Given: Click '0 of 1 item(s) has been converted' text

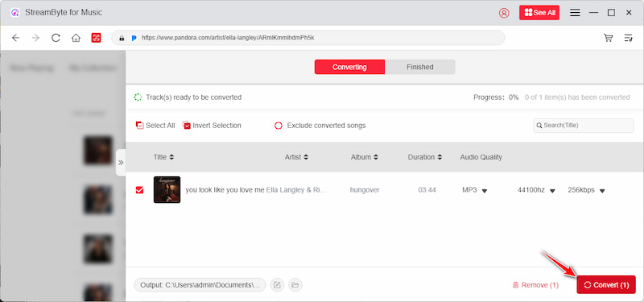Looking at the screenshot, I should tap(577, 97).
